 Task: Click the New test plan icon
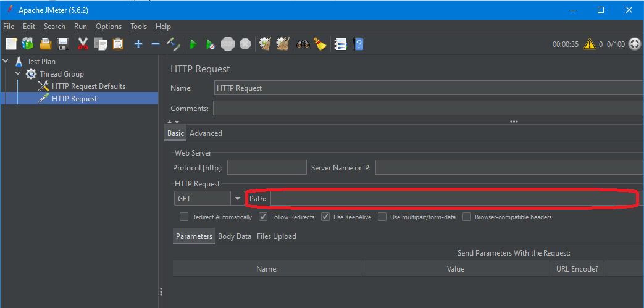pyautogui.click(x=11, y=44)
